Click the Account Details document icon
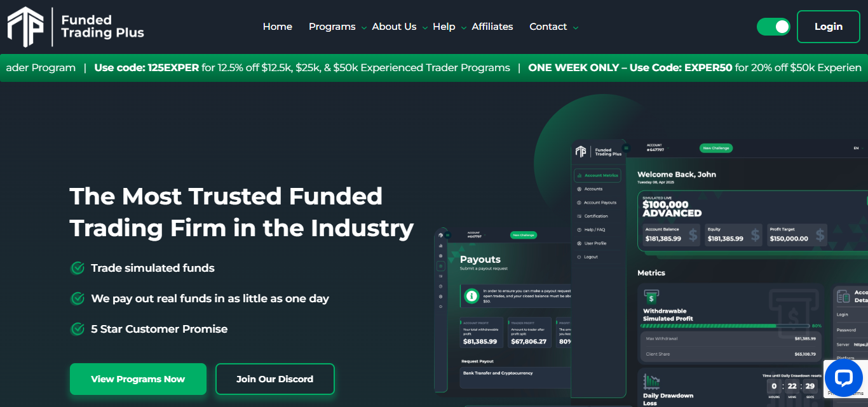Viewport: 868px width, 407px height. 844,297
